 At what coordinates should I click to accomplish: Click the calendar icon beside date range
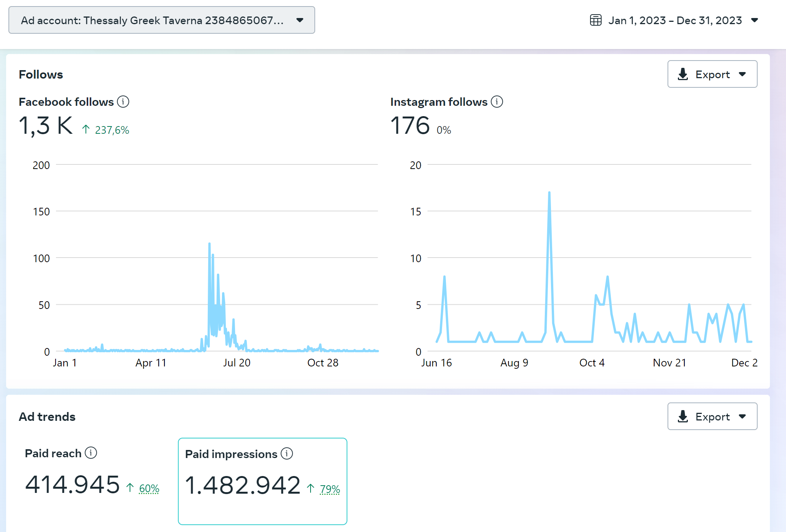tap(595, 20)
